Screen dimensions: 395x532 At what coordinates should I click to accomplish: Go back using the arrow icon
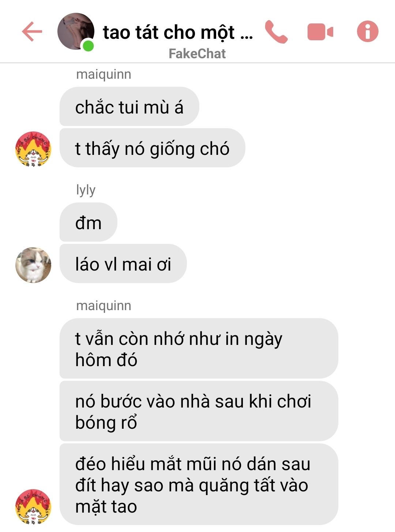tap(32, 31)
